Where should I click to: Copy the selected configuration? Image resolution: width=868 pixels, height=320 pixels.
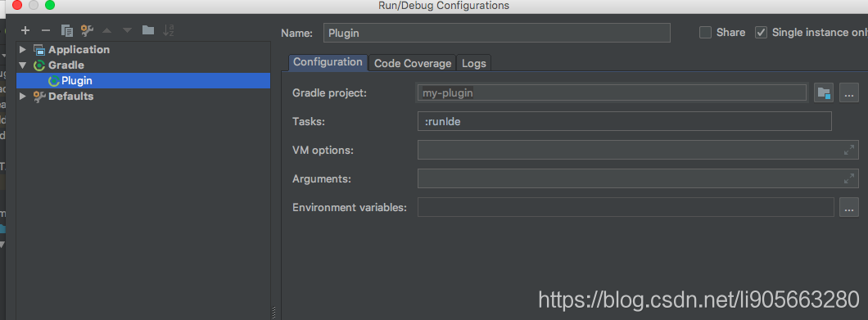pos(67,30)
